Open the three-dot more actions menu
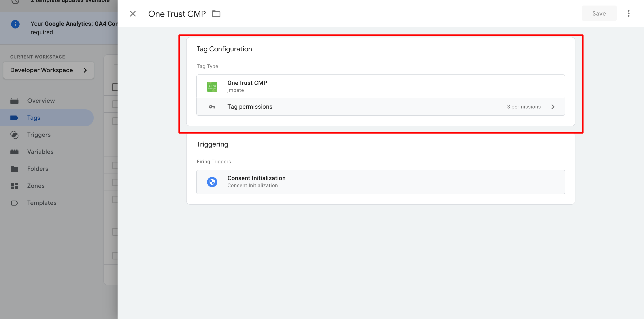This screenshot has width=644, height=319. (628, 13)
